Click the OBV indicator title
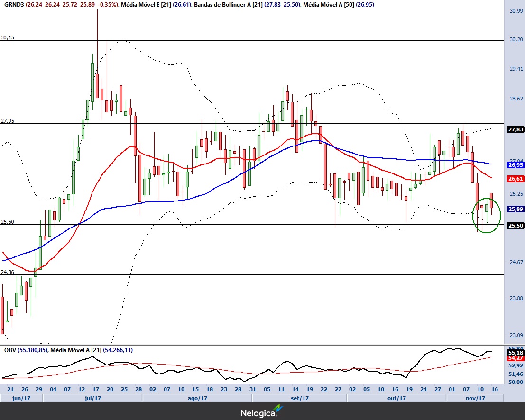The width and height of the screenshot is (525, 420). point(9,350)
